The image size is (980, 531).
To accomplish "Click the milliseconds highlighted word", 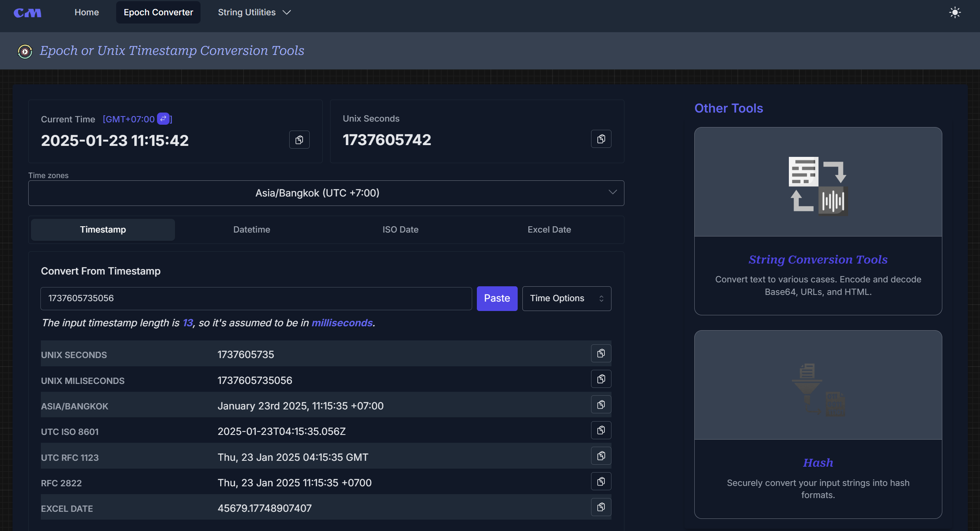I will (342, 323).
